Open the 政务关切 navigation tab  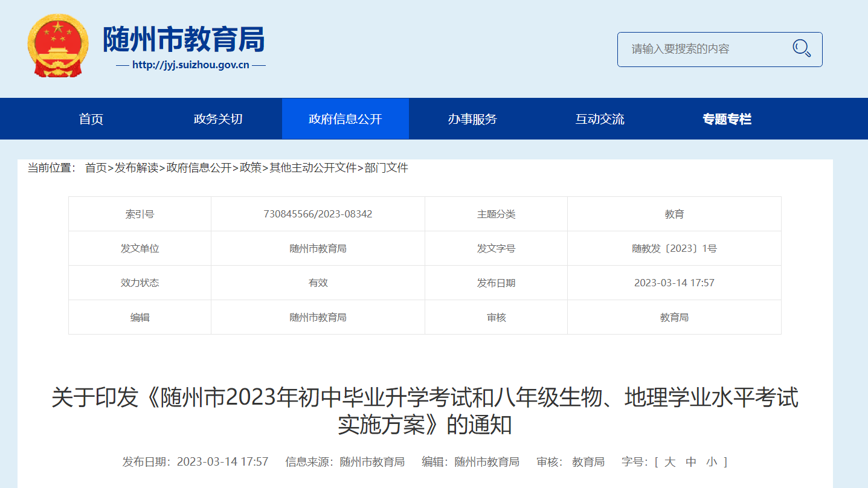point(218,119)
